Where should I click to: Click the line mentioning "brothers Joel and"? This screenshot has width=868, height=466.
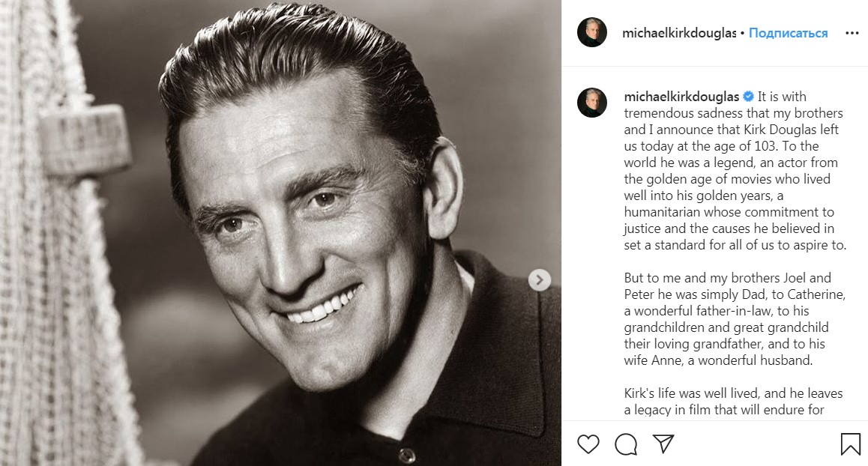(727, 278)
